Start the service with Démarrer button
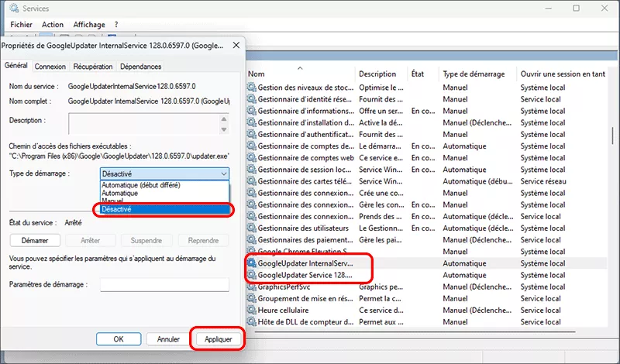The height and width of the screenshot is (364, 620). pos(35,240)
